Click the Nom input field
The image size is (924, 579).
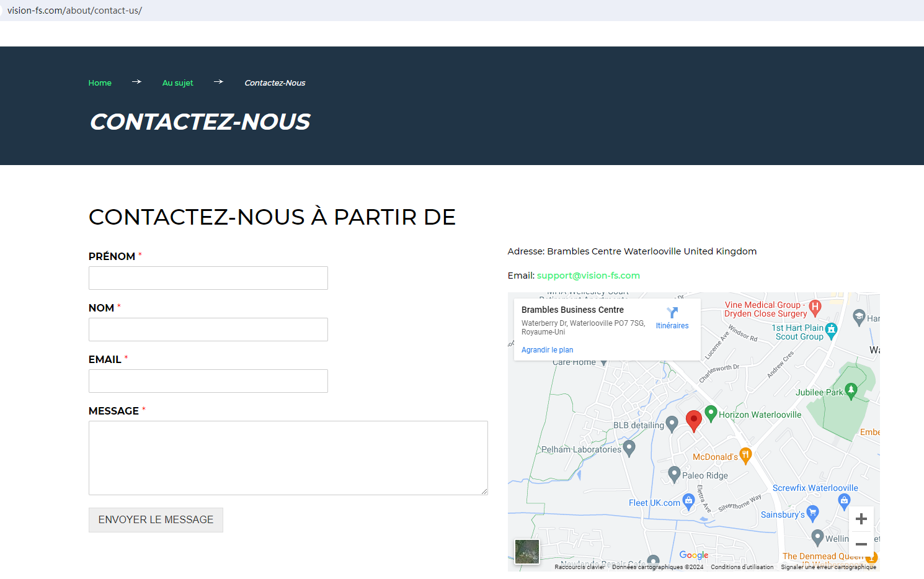click(x=208, y=330)
